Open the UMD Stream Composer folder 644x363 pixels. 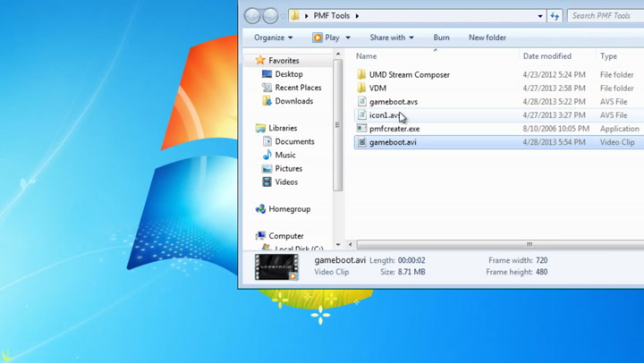(x=409, y=75)
